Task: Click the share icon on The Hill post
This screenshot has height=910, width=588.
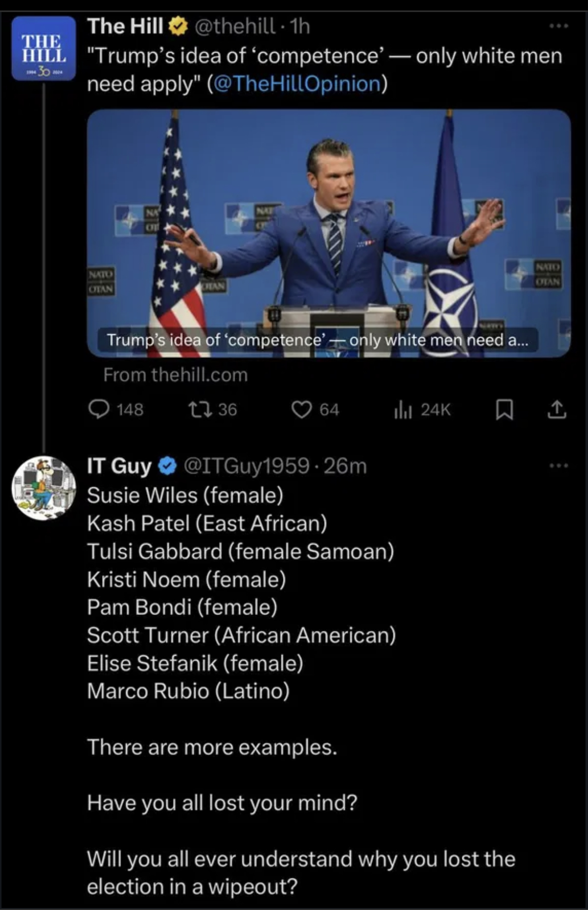Action: 557,410
